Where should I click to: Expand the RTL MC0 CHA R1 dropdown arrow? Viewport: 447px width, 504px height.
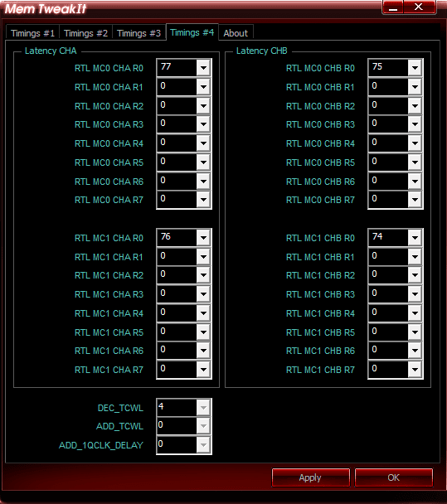(x=203, y=87)
